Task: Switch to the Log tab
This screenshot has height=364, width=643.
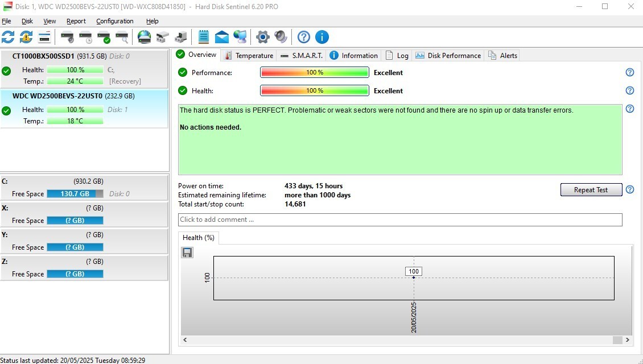Action: click(x=397, y=55)
